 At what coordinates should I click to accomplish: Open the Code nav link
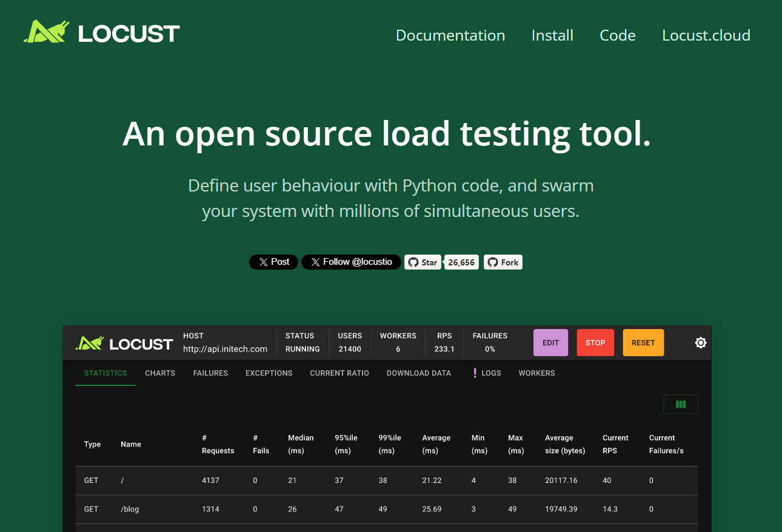coord(618,35)
